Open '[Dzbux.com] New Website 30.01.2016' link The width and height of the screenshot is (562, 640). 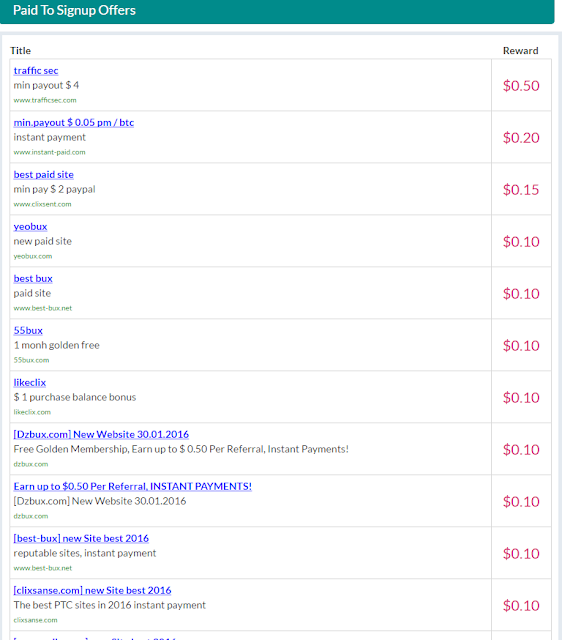[x=101, y=434]
